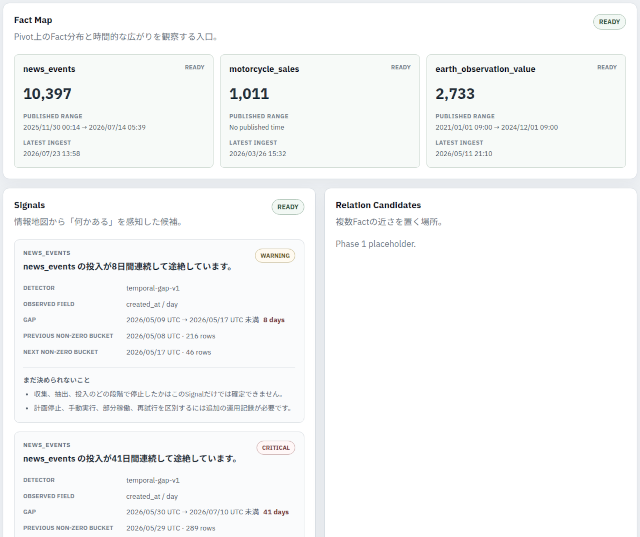Click published range 2021/01/01 09:00 → 2024/12/01
Viewport: 640px width, 537px height.
click(x=497, y=127)
